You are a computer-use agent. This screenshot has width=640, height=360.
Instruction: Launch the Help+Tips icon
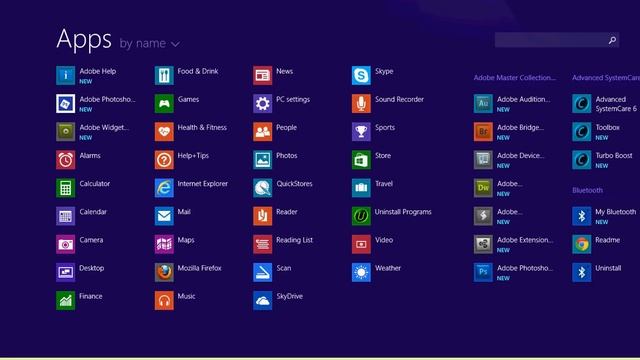(x=164, y=160)
